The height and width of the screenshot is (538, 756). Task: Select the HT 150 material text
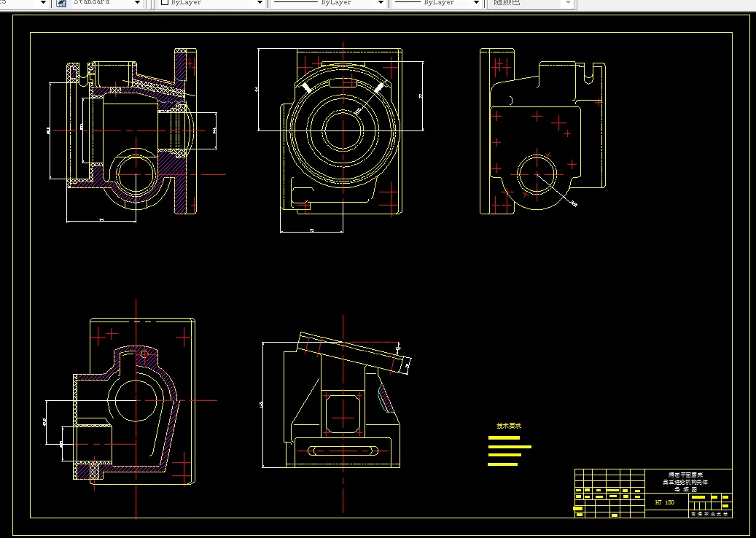click(665, 502)
